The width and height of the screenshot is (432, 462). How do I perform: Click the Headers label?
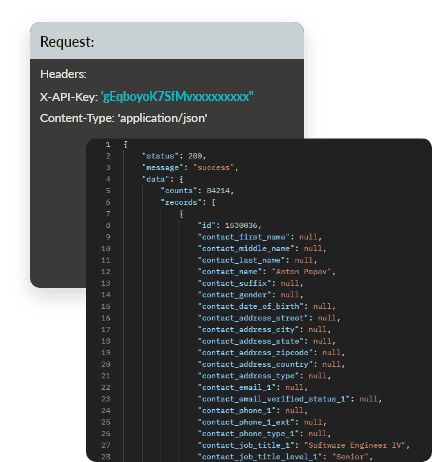tap(63, 74)
